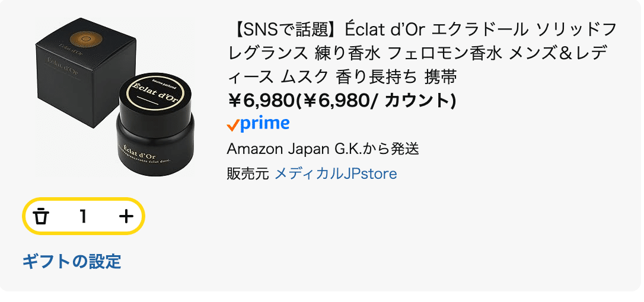The height and width of the screenshot is (302, 644).
Task: Click the per-count price (¥6,980/ カウント)
Action: pyautogui.click(x=375, y=101)
